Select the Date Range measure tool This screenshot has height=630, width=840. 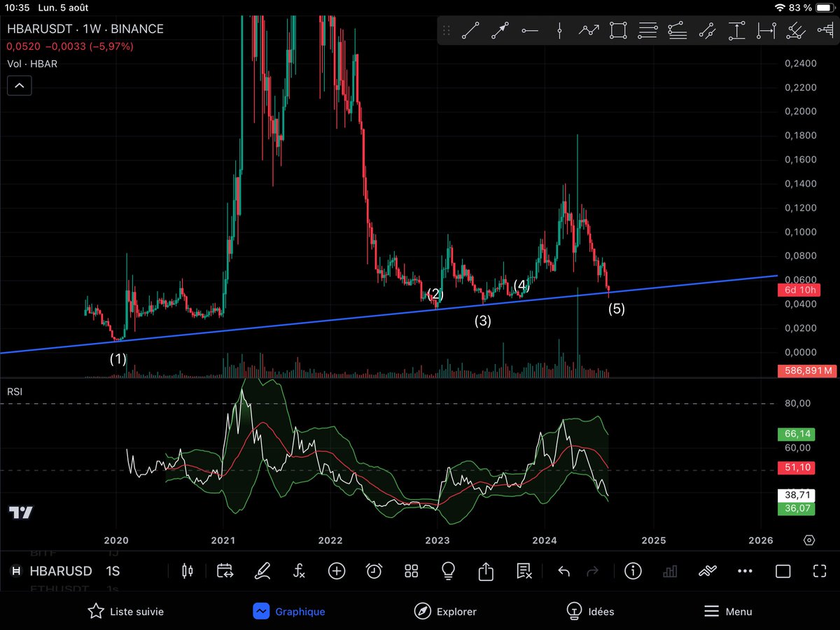tap(766, 30)
